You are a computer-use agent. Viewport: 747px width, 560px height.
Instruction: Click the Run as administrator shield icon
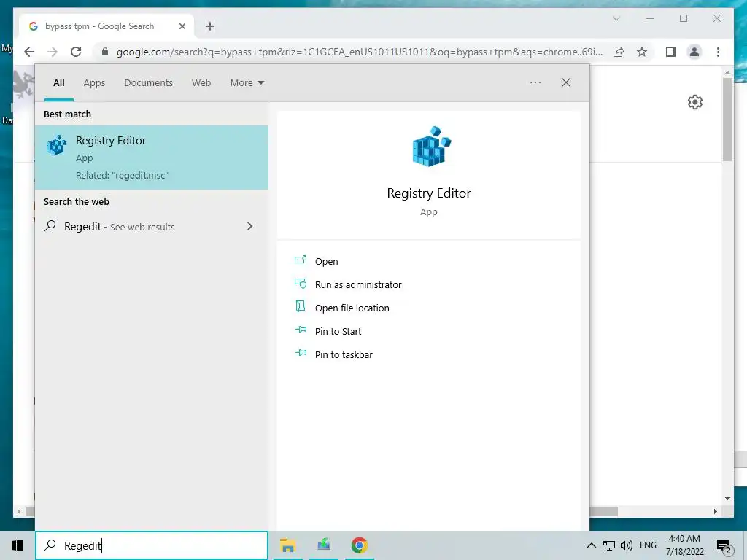pos(300,284)
